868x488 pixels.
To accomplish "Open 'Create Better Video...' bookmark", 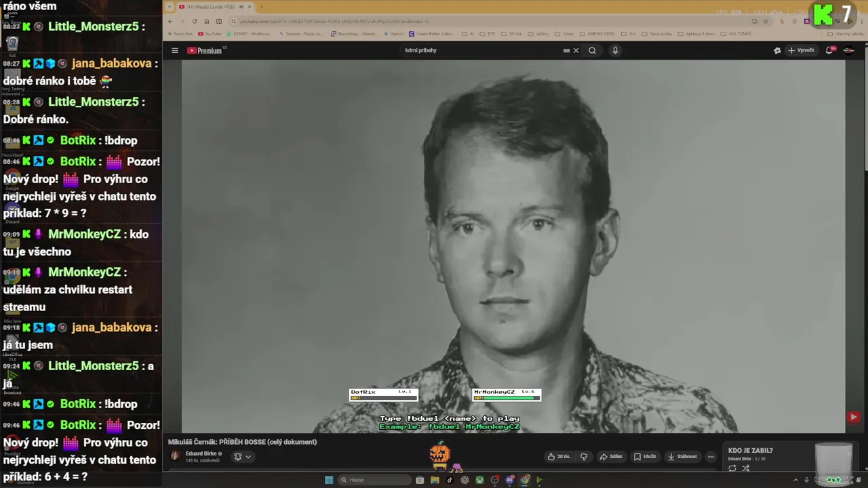I will pos(430,33).
